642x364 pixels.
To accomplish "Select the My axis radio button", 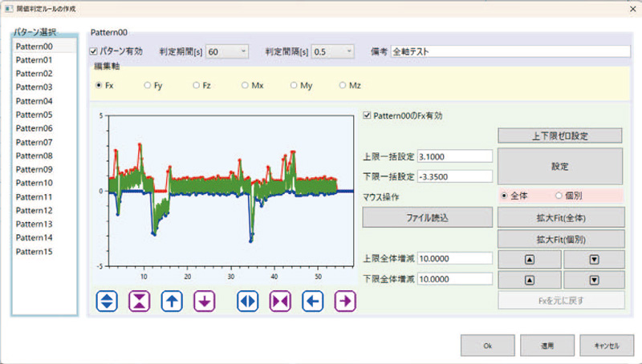I will [x=295, y=84].
